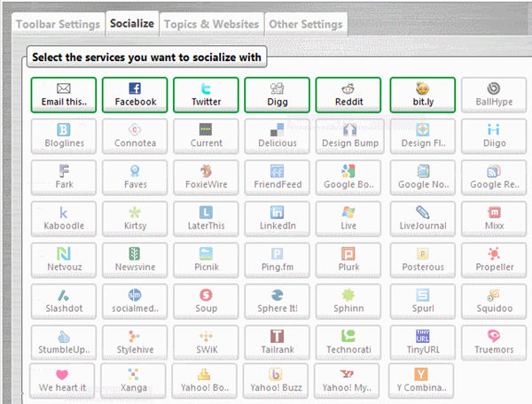The height and width of the screenshot is (404, 532).
Task: Select the Delicious service icon
Action: pyautogui.click(x=278, y=129)
